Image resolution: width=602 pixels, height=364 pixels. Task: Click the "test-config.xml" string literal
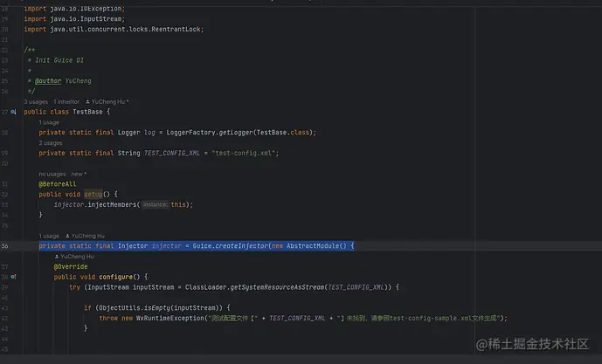tap(244, 153)
